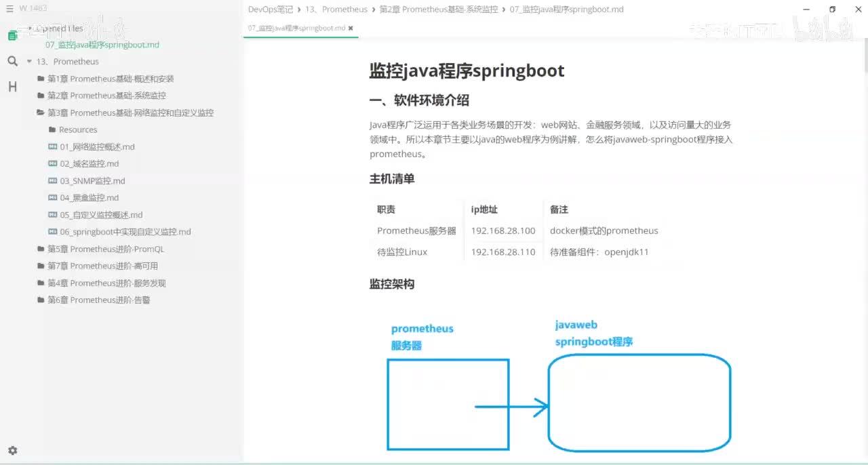Collapse the Opened files section
This screenshot has width=868, height=465.
pyautogui.click(x=28, y=28)
